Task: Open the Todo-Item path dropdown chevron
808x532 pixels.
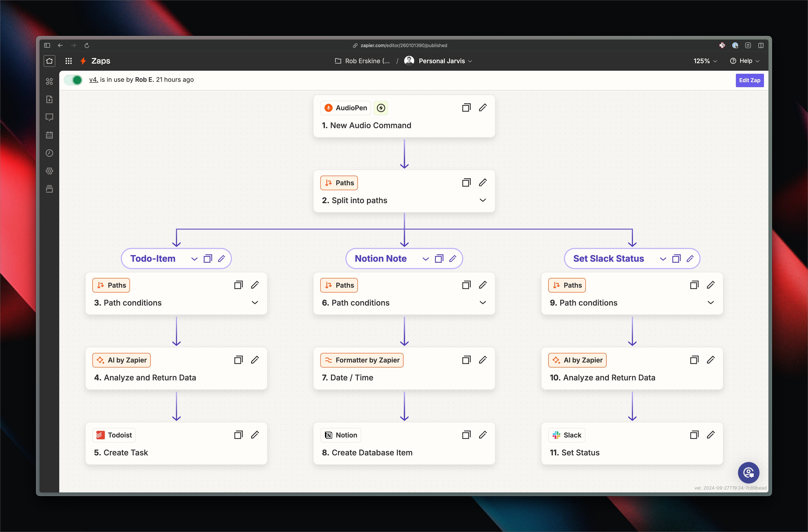Action: tap(194, 259)
